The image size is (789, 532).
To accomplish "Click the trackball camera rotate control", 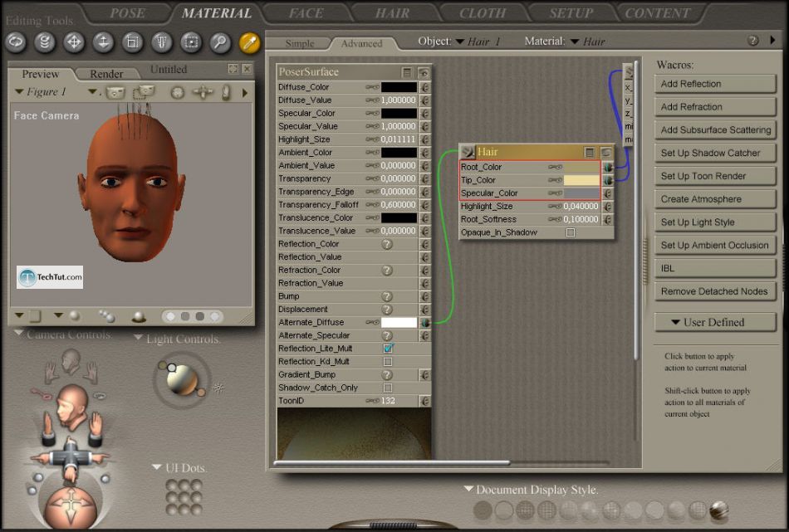I will pos(71,506).
